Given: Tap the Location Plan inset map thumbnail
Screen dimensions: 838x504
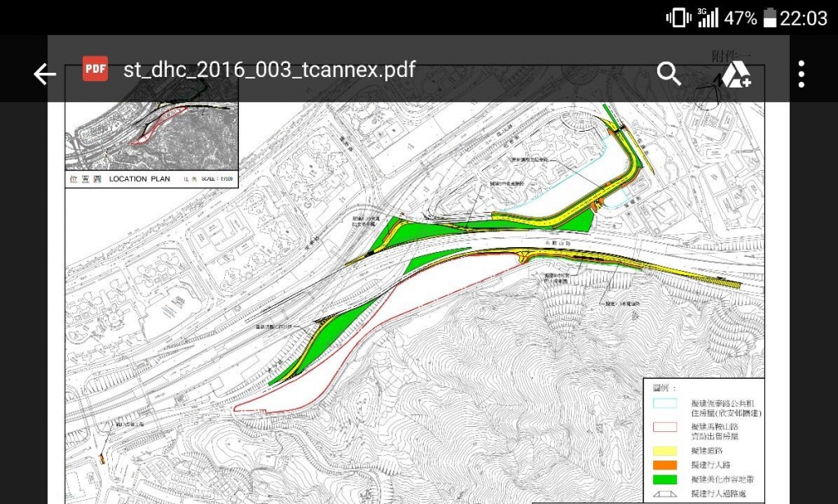Looking at the screenshot, I should (x=151, y=118).
